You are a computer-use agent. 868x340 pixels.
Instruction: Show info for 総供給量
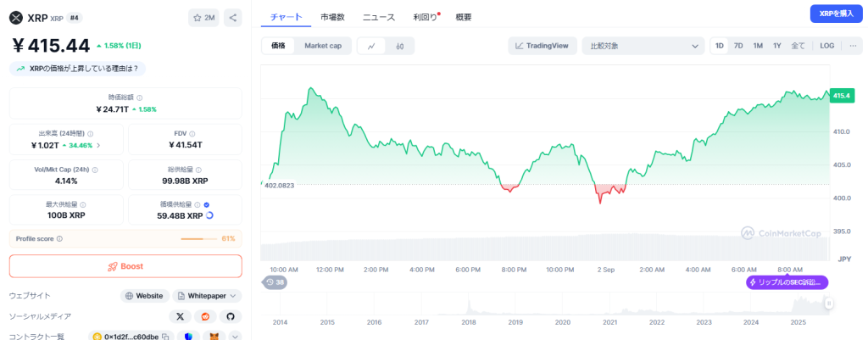(x=198, y=170)
